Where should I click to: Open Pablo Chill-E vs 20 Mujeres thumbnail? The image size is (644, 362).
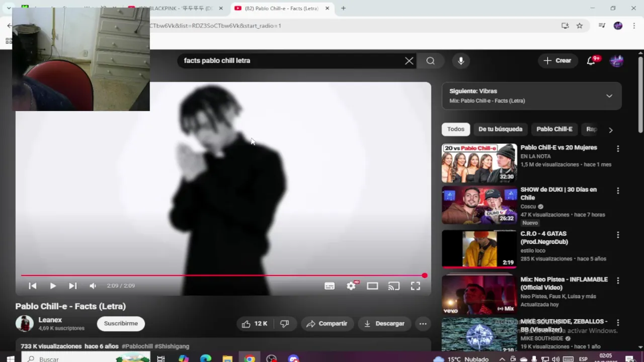pyautogui.click(x=479, y=163)
